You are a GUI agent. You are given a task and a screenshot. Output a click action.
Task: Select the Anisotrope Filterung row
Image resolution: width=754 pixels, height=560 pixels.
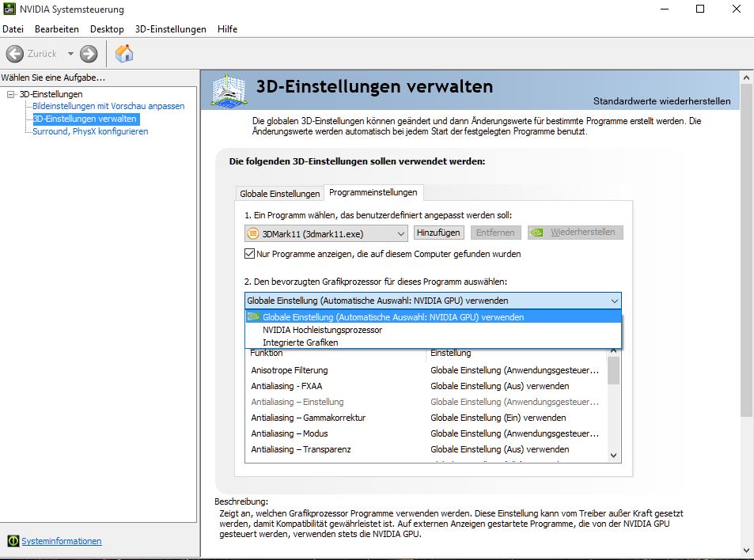point(426,370)
